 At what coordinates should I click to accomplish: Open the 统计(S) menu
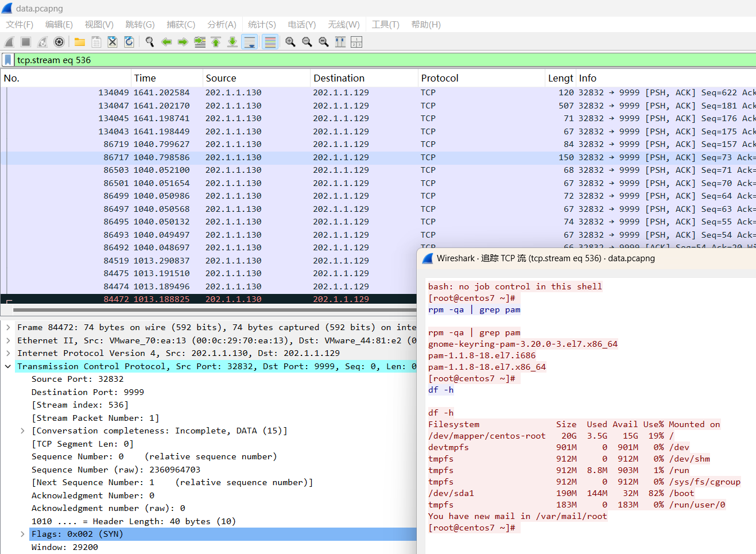click(x=262, y=25)
